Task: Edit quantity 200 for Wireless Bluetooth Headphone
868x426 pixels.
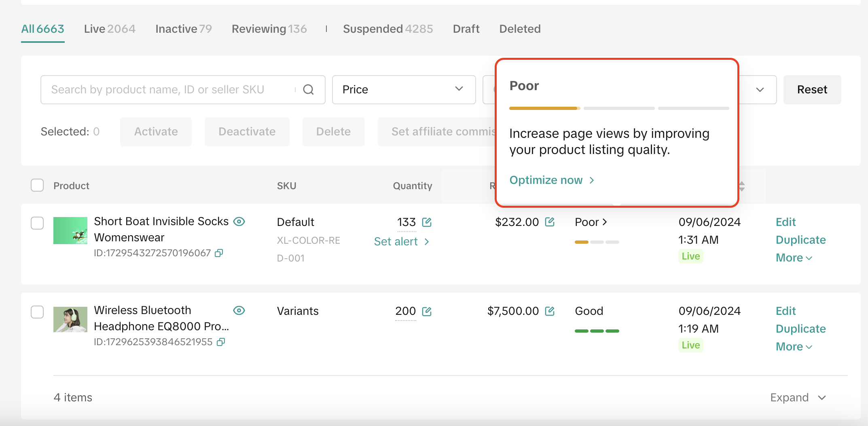Action: coord(427,311)
